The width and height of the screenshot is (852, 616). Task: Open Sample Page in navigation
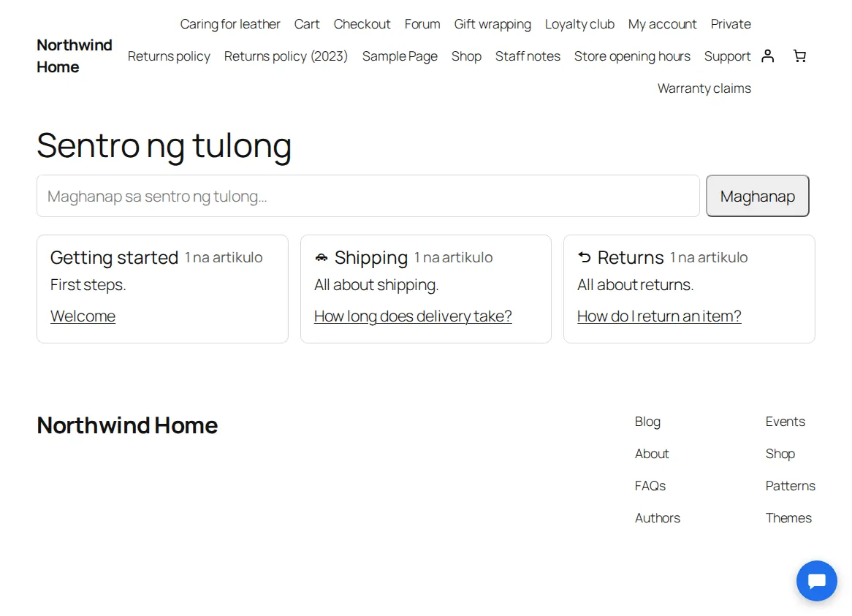(x=400, y=56)
